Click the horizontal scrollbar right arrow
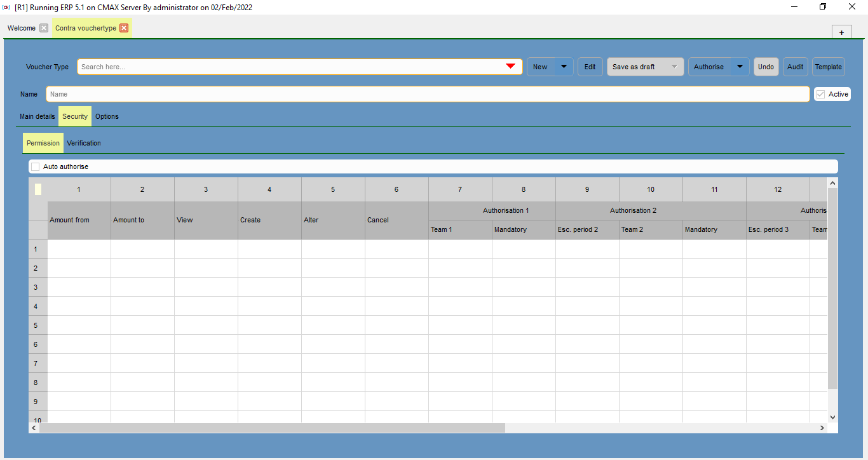Image resolution: width=868 pixels, height=460 pixels. pyautogui.click(x=822, y=428)
